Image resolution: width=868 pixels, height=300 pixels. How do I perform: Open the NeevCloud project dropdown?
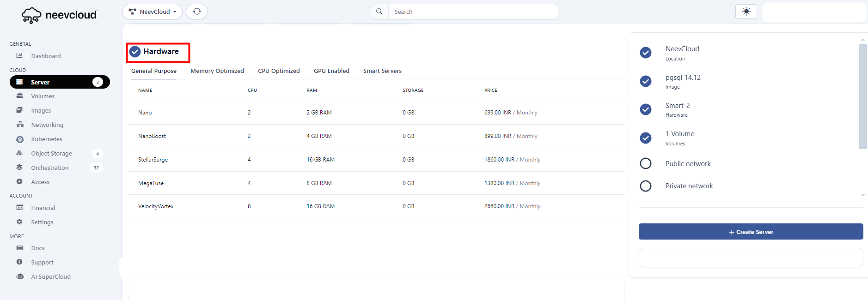click(x=152, y=12)
